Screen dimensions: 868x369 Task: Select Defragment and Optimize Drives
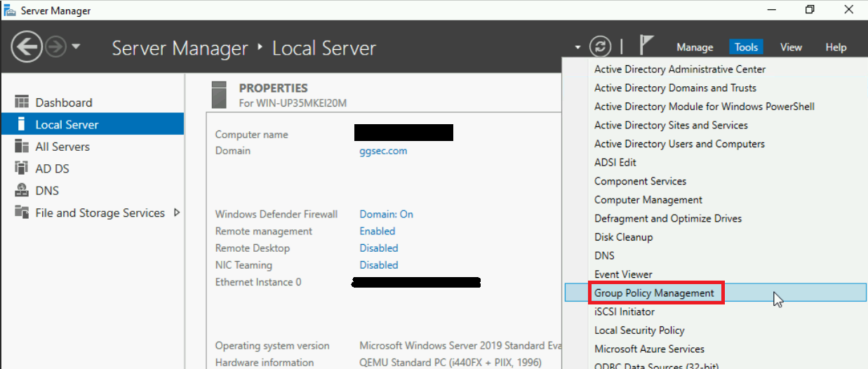(x=668, y=218)
